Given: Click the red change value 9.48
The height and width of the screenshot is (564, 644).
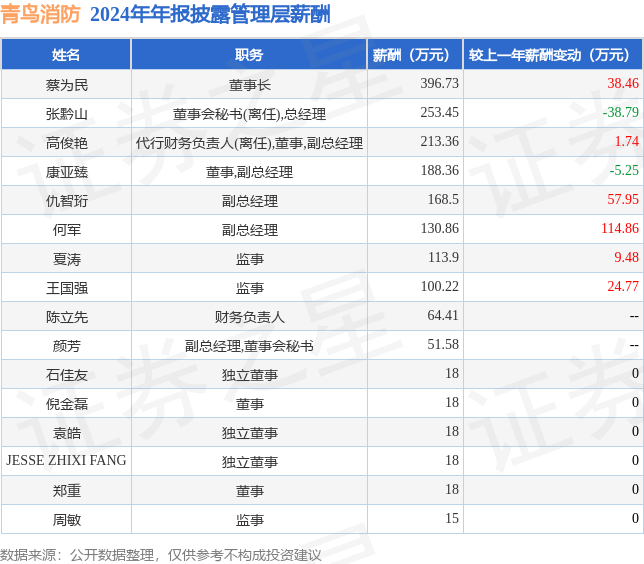Looking at the screenshot, I should [x=627, y=257].
